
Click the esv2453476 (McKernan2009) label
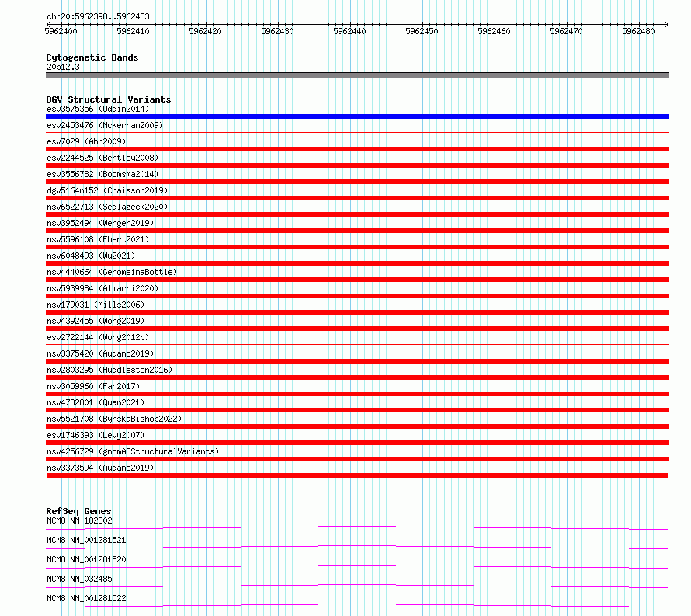click(105, 125)
